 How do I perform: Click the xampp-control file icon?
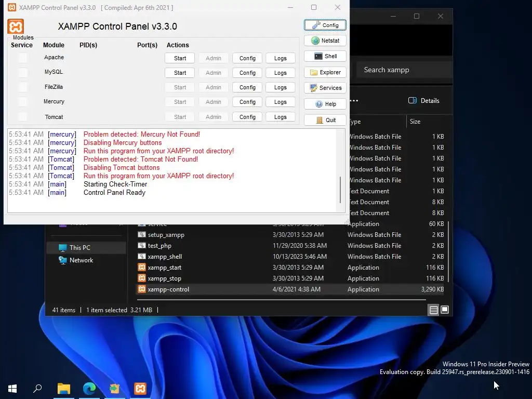tap(142, 289)
